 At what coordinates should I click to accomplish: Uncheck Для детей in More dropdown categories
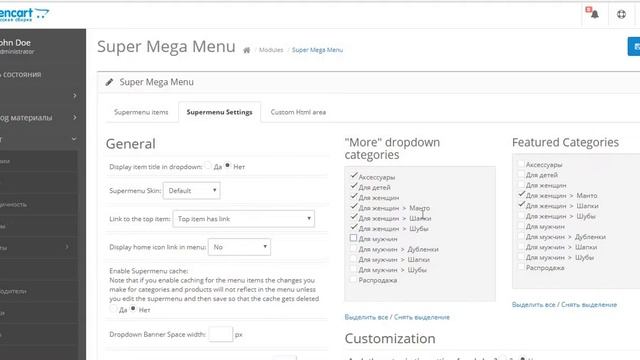pos(353,186)
